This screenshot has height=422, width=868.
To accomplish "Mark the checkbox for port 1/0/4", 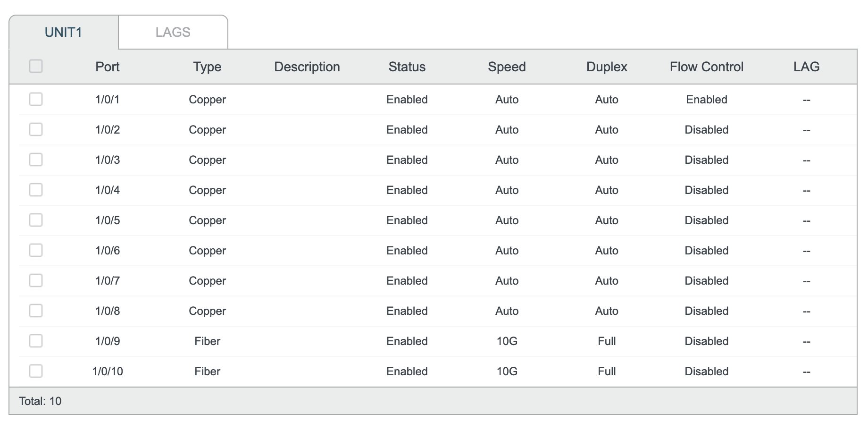I will click(36, 190).
